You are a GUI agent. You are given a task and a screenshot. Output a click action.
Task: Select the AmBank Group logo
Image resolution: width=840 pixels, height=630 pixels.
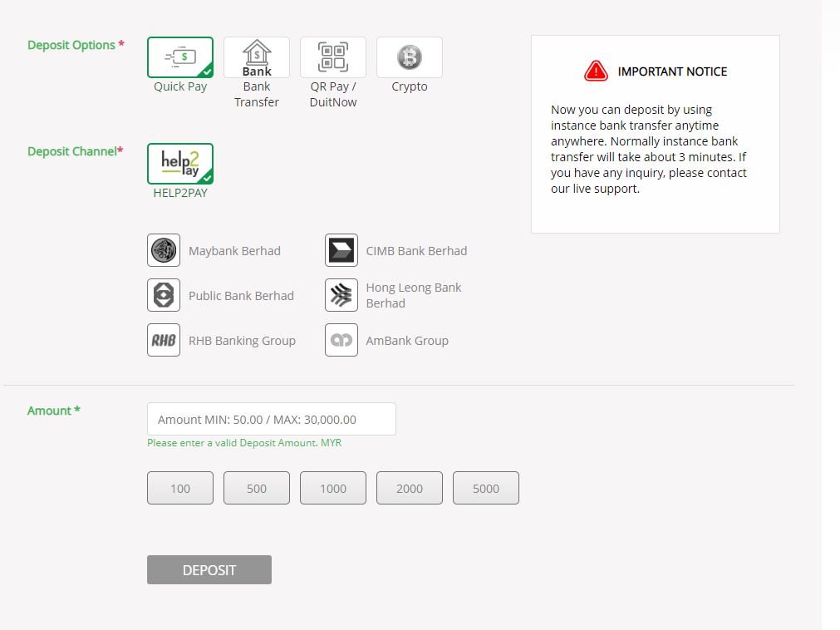(341, 340)
